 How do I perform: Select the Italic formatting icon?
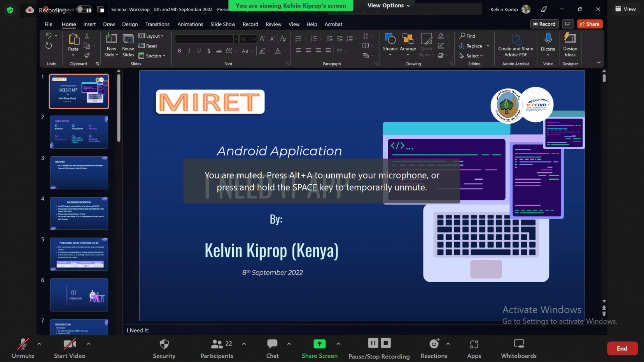tap(189, 51)
